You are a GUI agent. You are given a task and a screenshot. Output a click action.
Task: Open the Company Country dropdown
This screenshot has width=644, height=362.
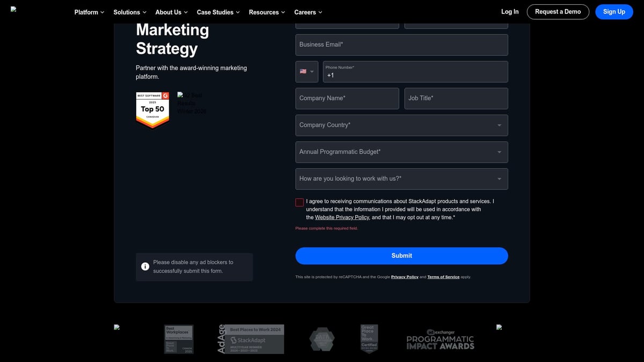(401, 125)
